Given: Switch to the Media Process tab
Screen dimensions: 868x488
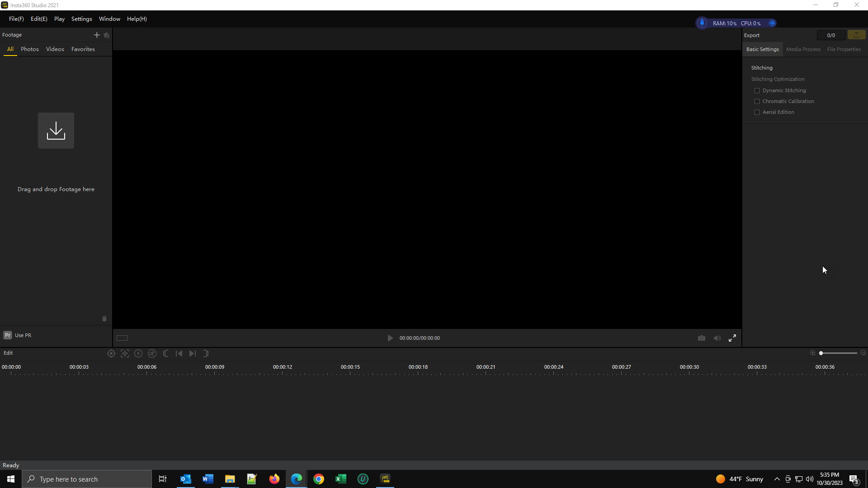Looking at the screenshot, I should (x=803, y=49).
